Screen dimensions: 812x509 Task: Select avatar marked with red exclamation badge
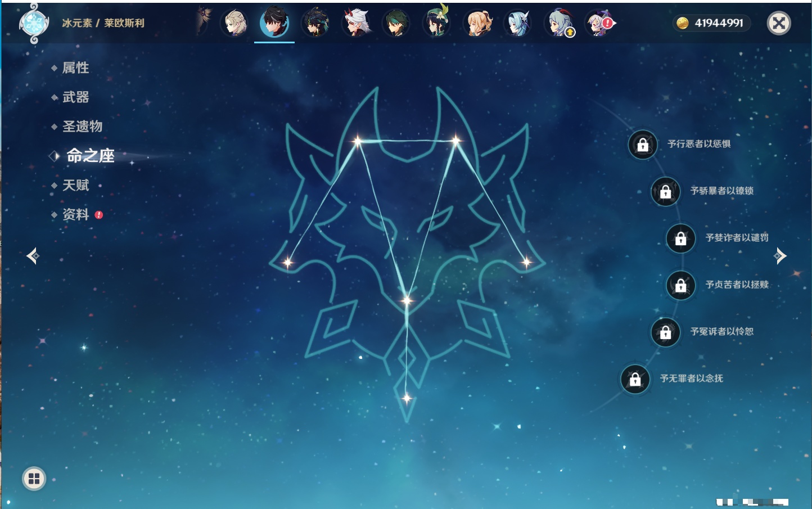pos(599,23)
